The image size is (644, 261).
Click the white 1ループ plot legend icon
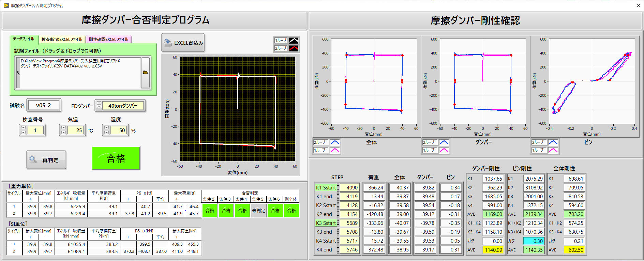(x=294, y=41)
